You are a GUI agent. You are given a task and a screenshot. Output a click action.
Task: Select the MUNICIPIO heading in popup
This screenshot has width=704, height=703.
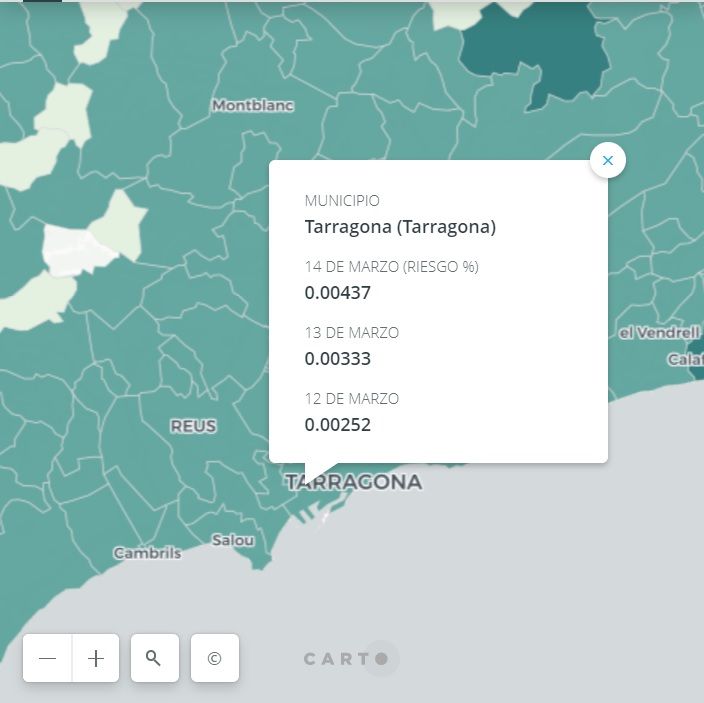(x=342, y=201)
